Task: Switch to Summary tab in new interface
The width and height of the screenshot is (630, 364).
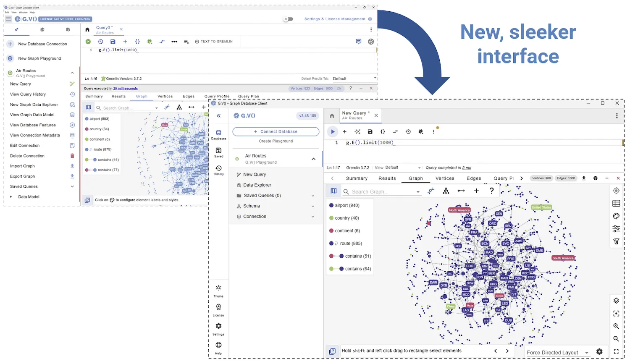Action: click(x=357, y=178)
